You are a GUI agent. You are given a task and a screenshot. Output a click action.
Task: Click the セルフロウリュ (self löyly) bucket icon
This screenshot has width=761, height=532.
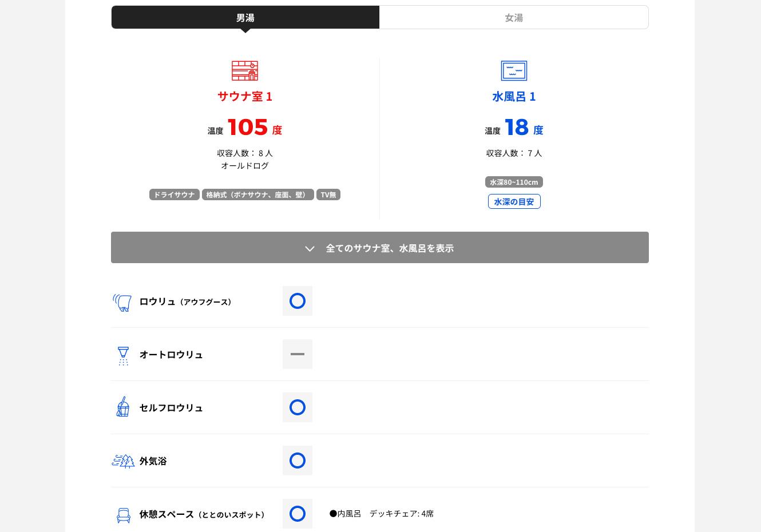click(x=122, y=407)
